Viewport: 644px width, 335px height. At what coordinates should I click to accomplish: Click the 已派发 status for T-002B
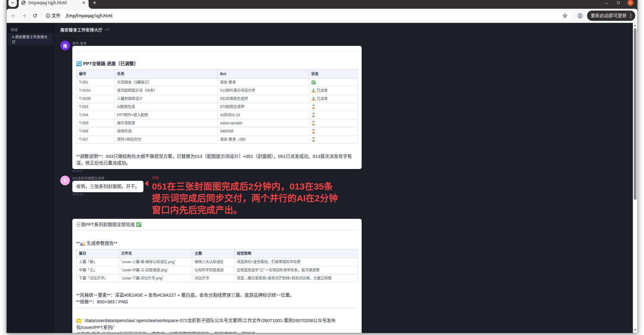pyautogui.click(x=319, y=99)
